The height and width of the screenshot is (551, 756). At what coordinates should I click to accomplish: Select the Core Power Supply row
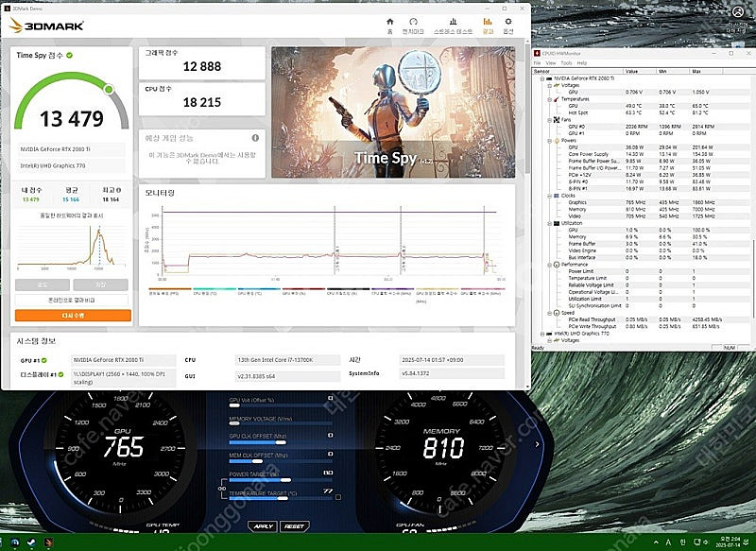(x=643, y=154)
